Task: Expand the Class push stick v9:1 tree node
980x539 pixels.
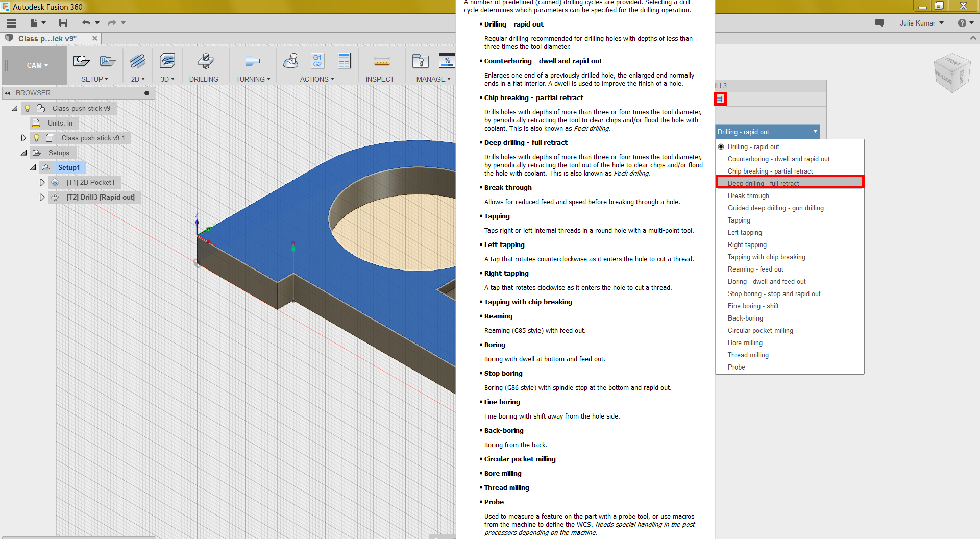Action: [x=23, y=138]
